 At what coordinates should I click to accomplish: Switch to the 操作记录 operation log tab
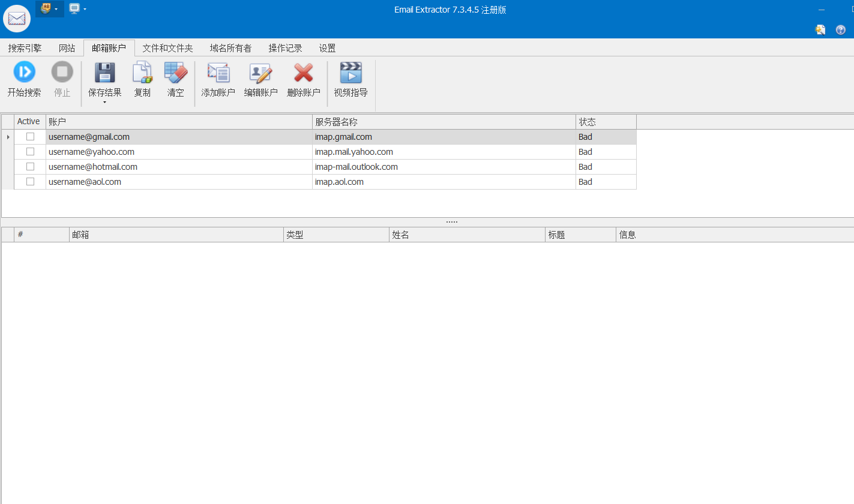click(x=284, y=48)
